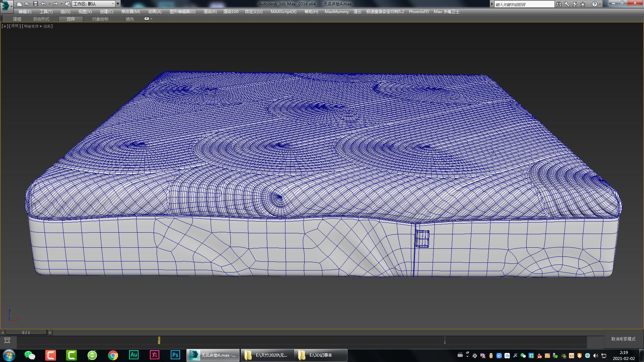
Task: Redo the last undone action
Action: 55,4
